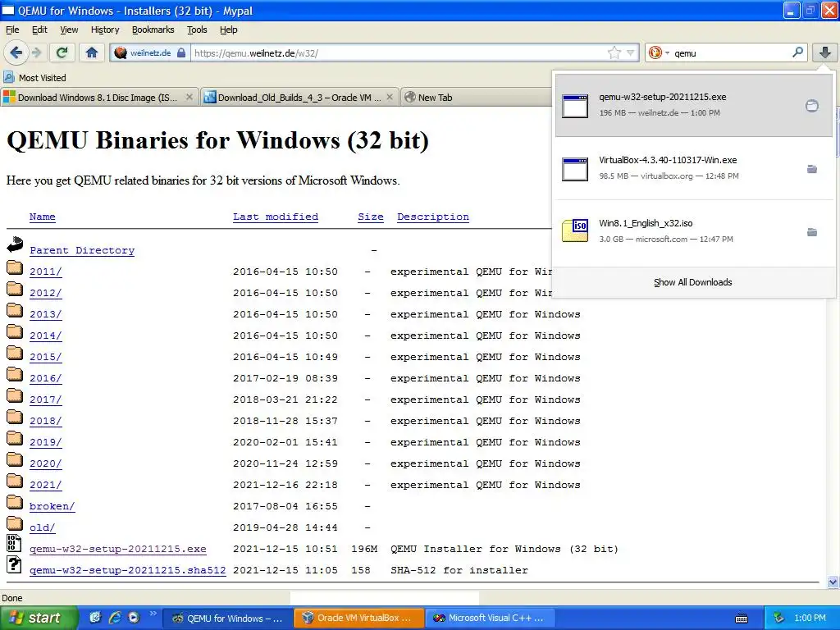
Task: Switch to Download Windows 8.1 Disc Image tab
Action: coord(99,98)
